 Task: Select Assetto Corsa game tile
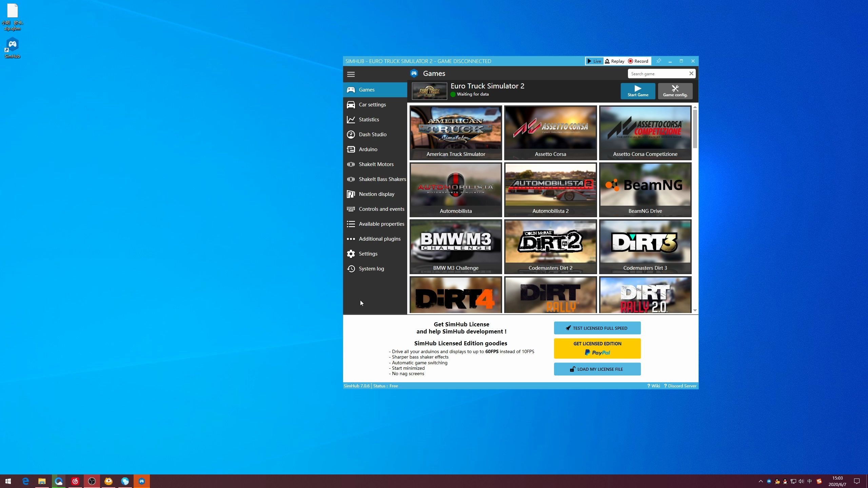click(550, 133)
